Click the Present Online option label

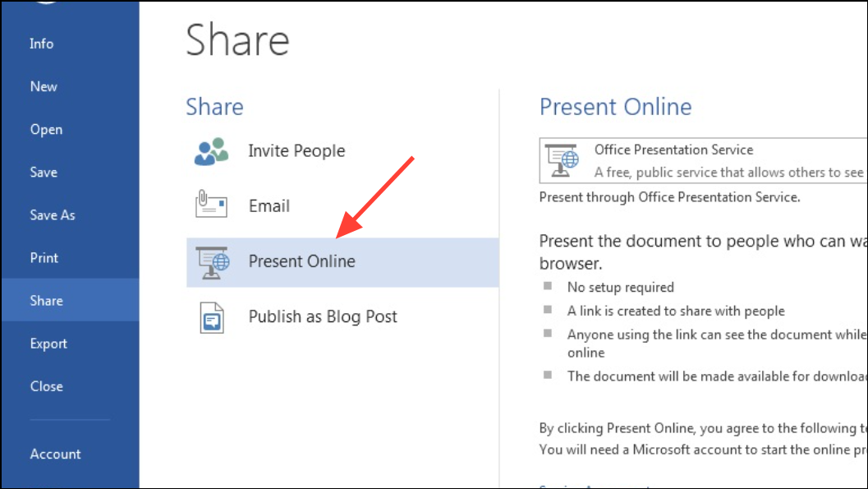[301, 261]
